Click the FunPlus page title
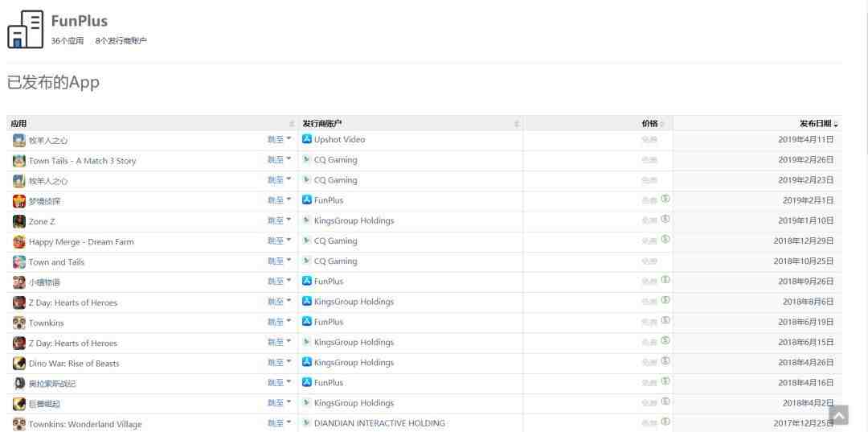The height and width of the screenshot is (432, 868). point(79,21)
